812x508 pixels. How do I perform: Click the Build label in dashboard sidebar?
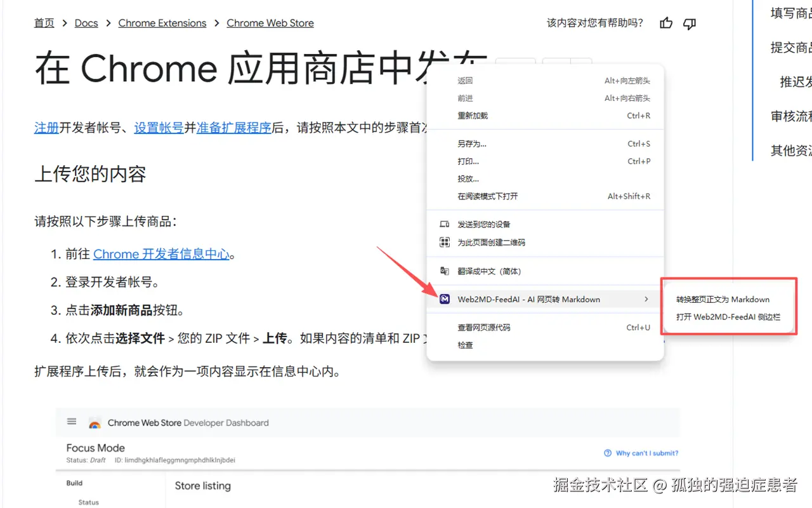click(74, 483)
